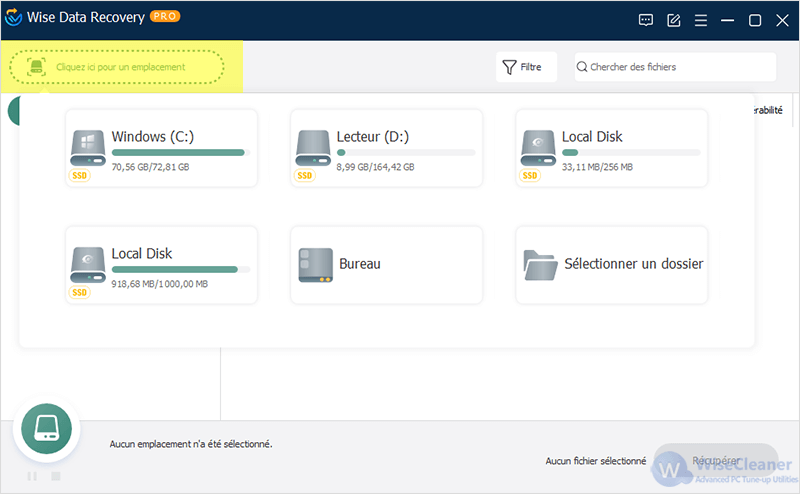This screenshot has width=800, height=494.
Task: Click "Aucun emplacement n'a été sélectionné." status
Action: 191,444
